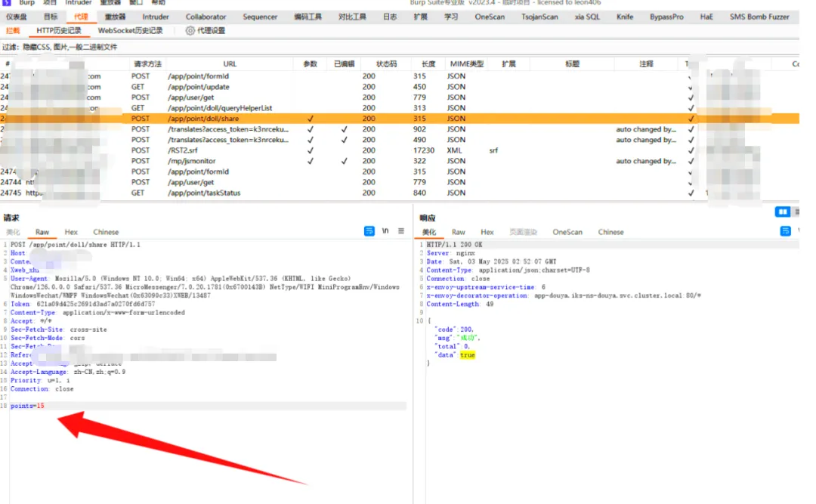Open the 目标 target tab
The height and width of the screenshot is (504, 816).
pyautogui.click(x=51, y=17)
